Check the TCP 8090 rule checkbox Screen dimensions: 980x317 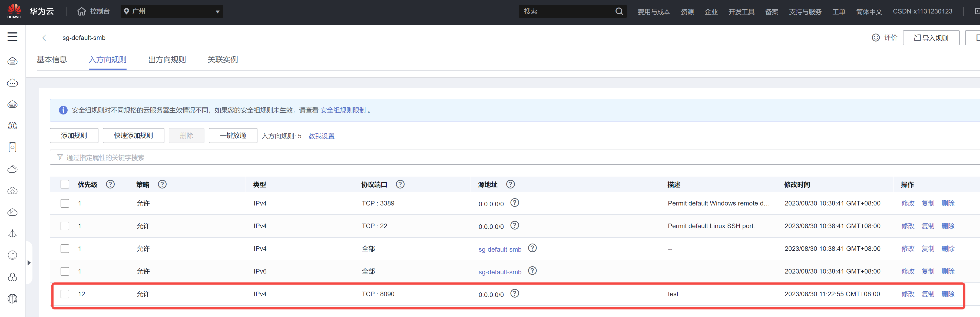point(65,294)
